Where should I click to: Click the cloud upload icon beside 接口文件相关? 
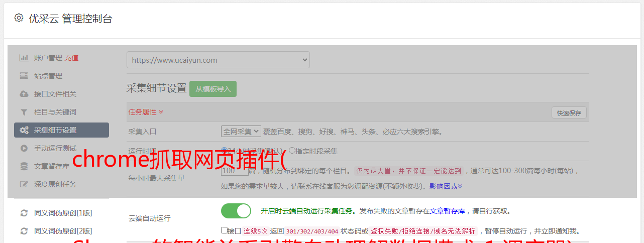(24, 94)
